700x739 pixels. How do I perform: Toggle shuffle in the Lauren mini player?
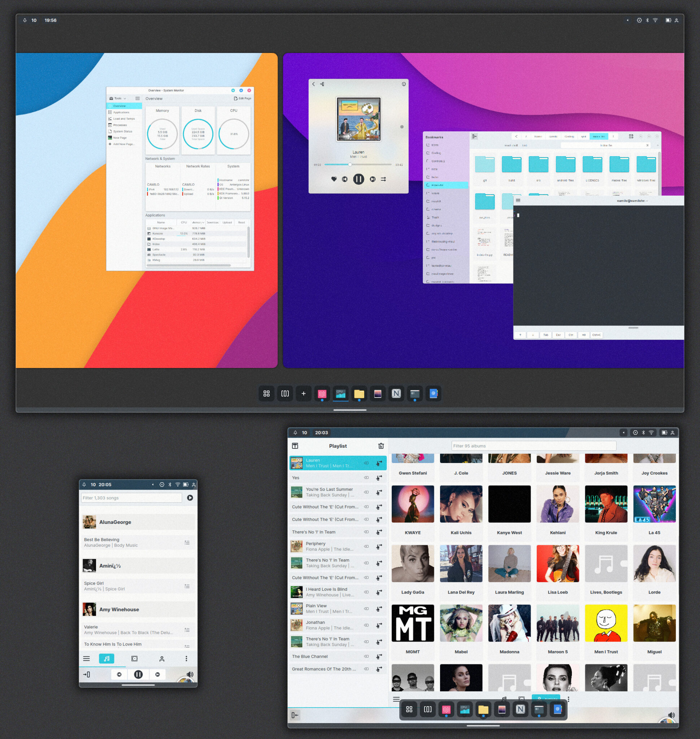pyautogui.click(x=383, y=179)
